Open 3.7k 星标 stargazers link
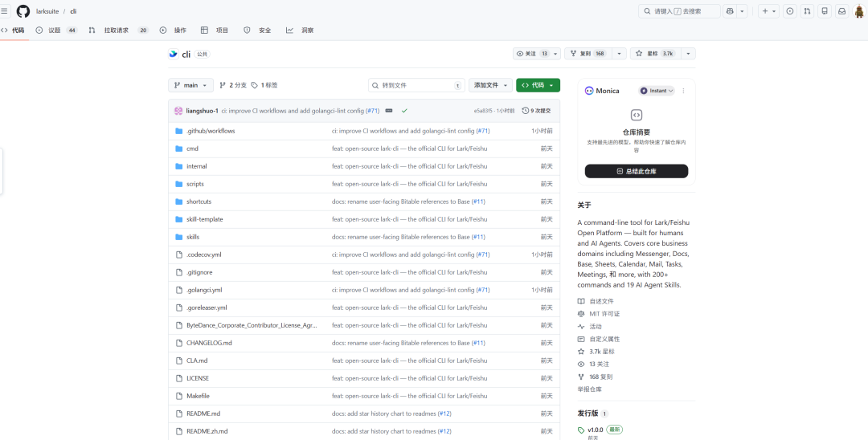The image size is (868, 440). pyautogui.click(x=596, y=351)
